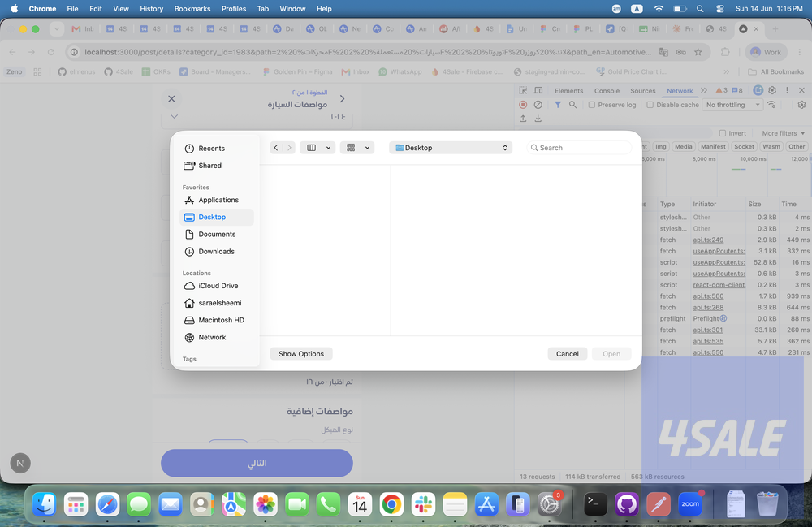Click the Open button
Viewport: 812px width, 527px height.
pyautogui.click(x=611, y=353)
